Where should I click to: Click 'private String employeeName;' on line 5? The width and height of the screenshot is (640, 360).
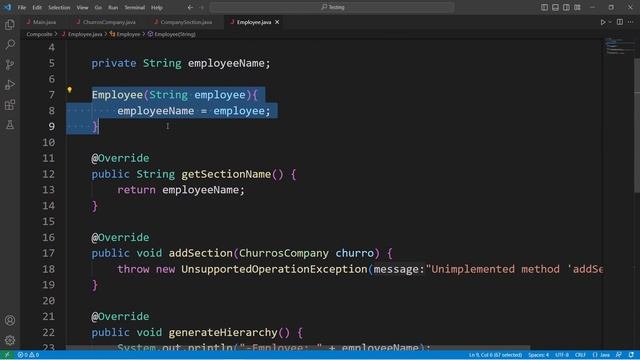181,63
